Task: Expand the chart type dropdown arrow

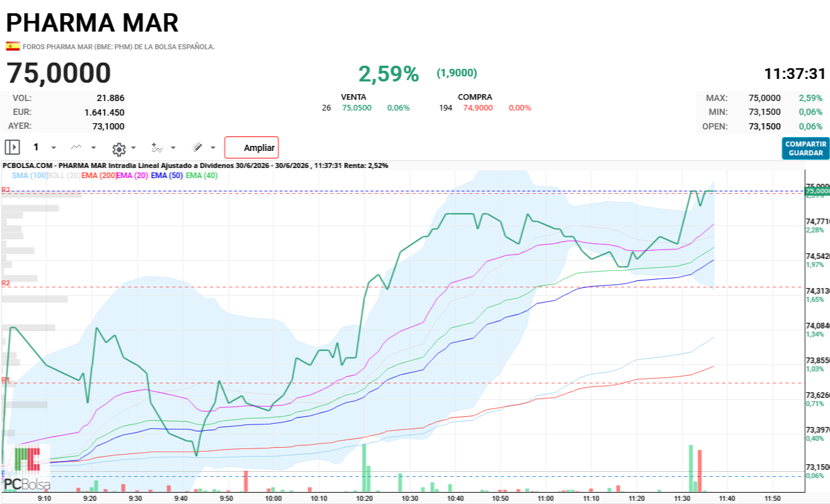Action: [x=94, y=148]
